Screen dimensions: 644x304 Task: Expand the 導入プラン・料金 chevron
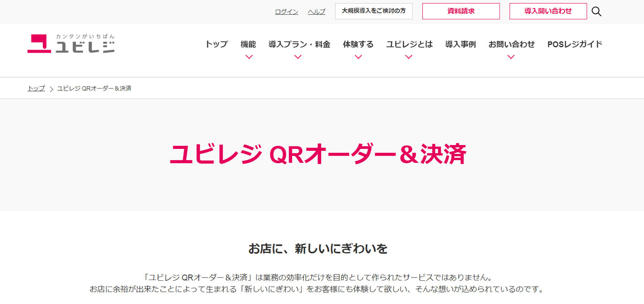coord(298,57)
